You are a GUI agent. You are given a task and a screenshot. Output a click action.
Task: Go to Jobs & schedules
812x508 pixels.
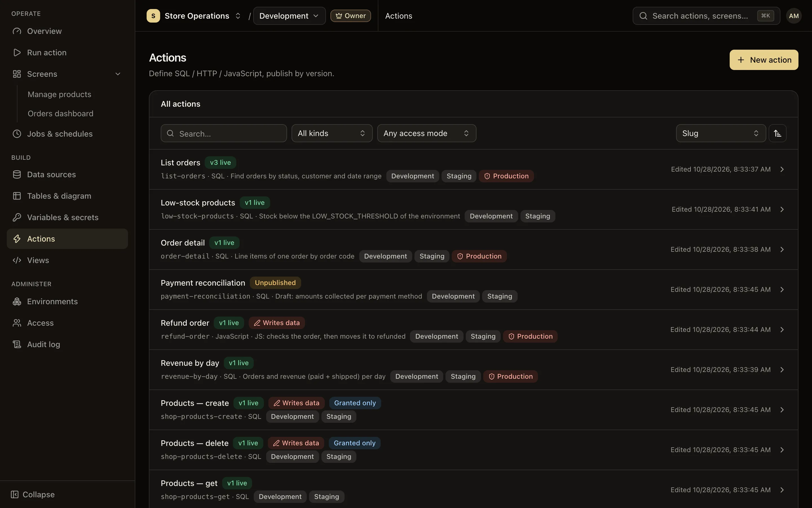pos(67,134)
